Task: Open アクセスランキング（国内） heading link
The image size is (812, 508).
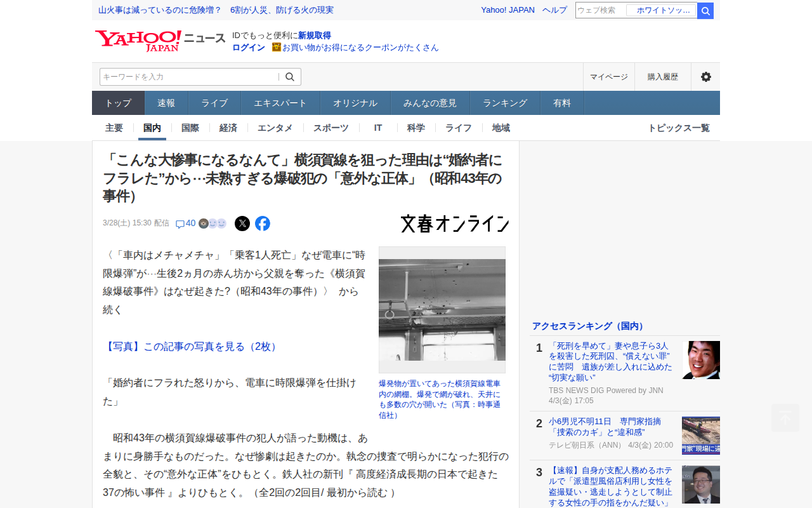Action: [589, 326]
